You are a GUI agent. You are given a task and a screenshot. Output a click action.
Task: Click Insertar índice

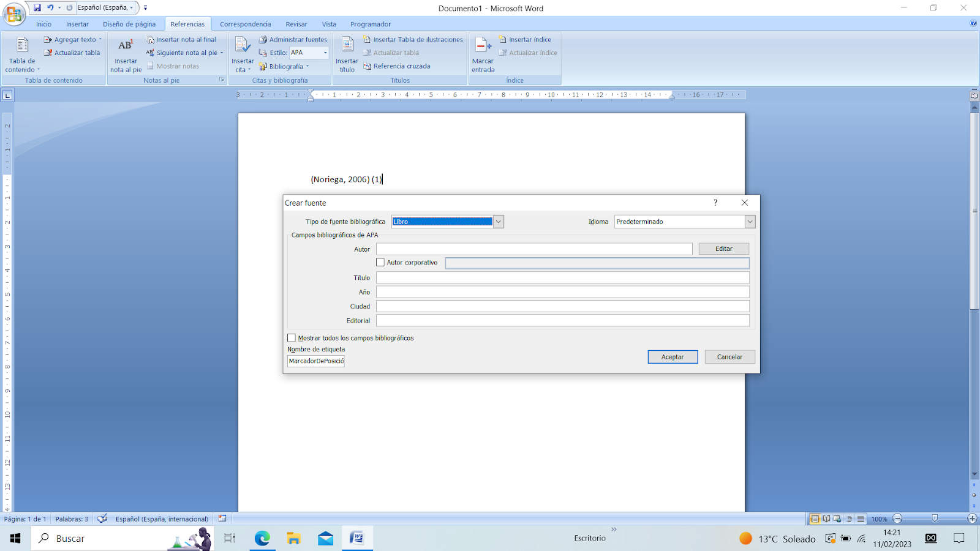click(525, 40)
